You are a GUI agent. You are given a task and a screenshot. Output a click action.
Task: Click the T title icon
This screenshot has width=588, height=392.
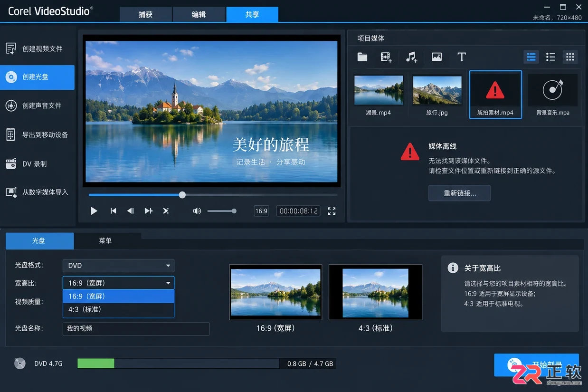[x=462, y=57]
